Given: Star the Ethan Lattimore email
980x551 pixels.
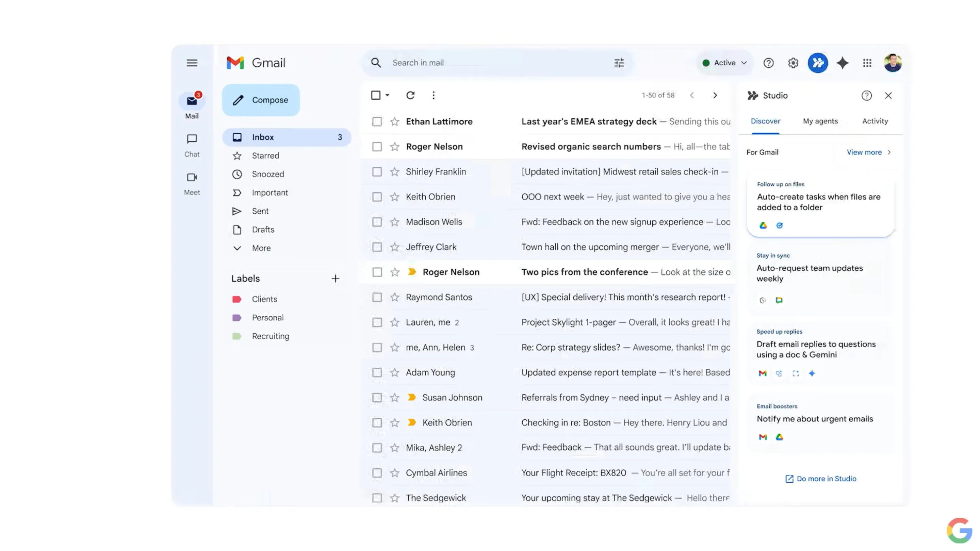Looking at the screenshot, I should pos(394,122).
